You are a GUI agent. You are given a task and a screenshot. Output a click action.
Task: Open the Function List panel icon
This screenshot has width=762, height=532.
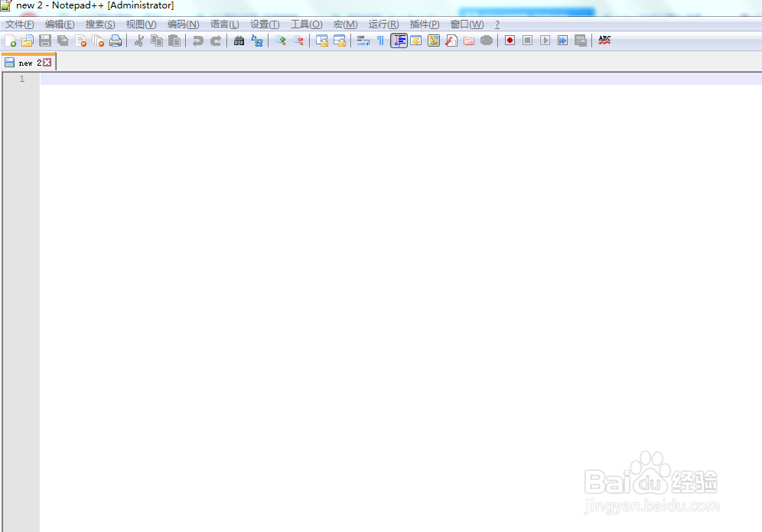[451, 41]
